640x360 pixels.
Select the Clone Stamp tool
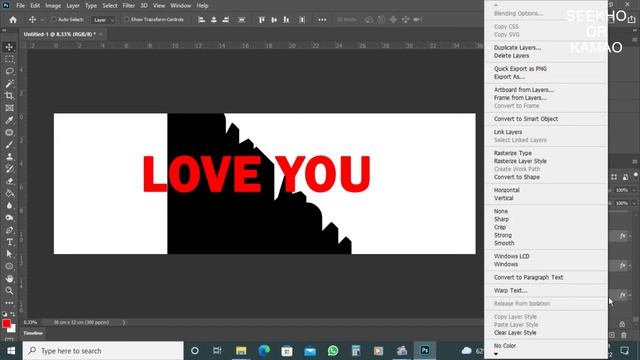tap(9, 157)
